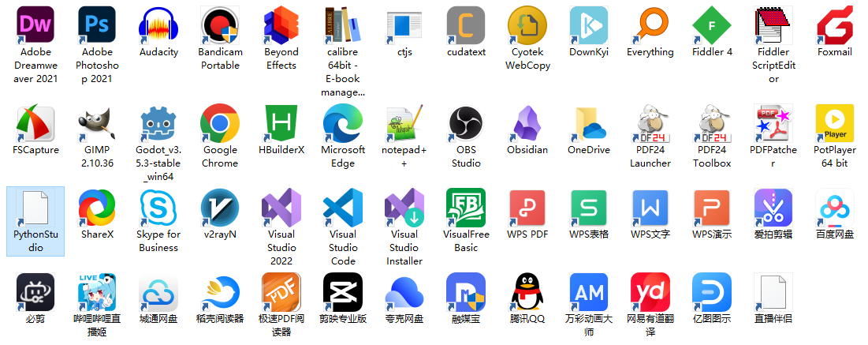Screen dimensions: 868x345
Task: Click the OneDrive folder icon
Action: pos(589,124)
